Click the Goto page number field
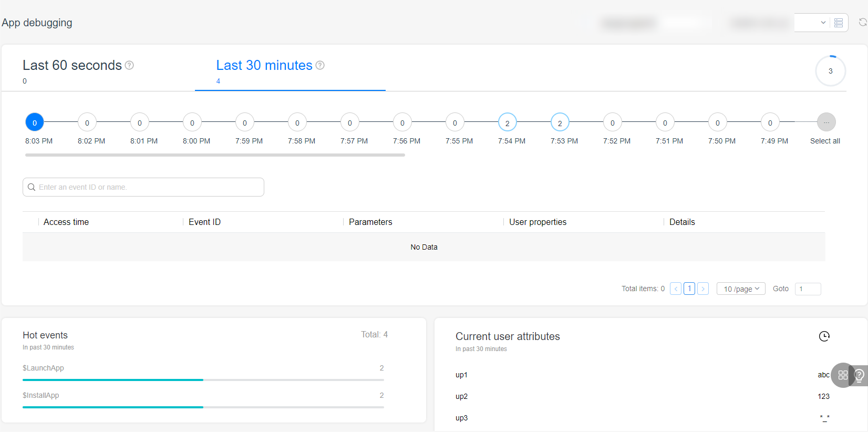The height and width of the screenshot is (432, 868). pyautogui.click(x=808, y=289)
